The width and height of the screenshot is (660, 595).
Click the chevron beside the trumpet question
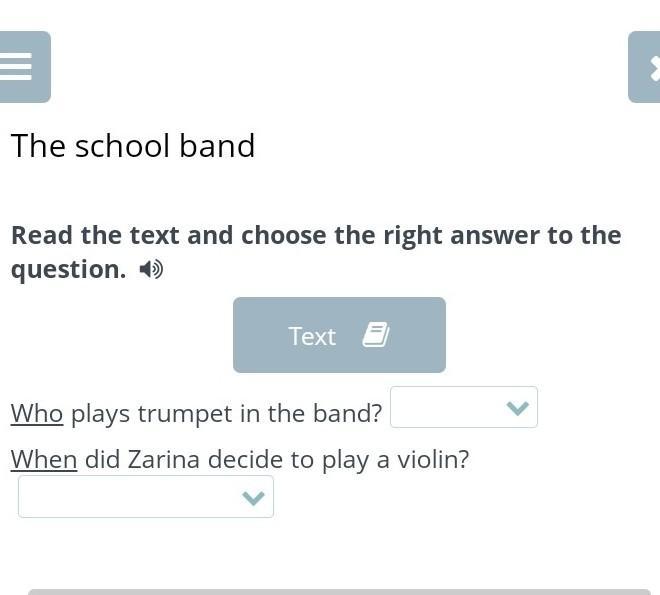click(x=517, y=408)
